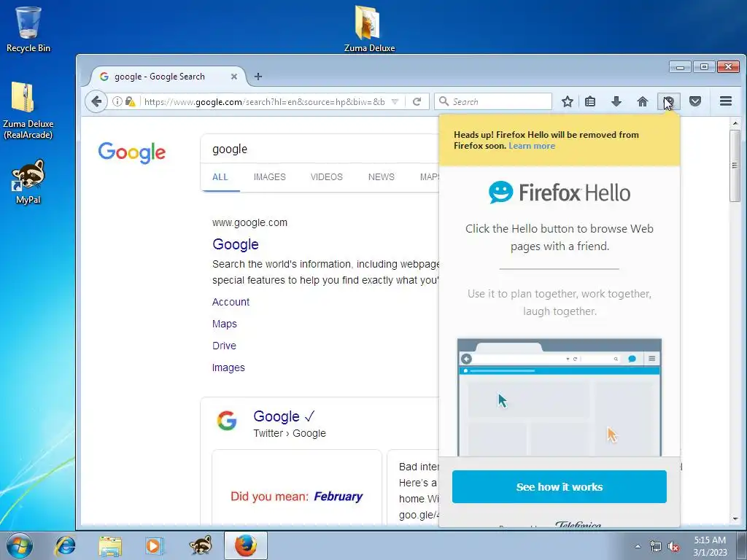The image size is (747, 560).
Task: Select the MyPal desktop shortcut
Action: [28, 182]
